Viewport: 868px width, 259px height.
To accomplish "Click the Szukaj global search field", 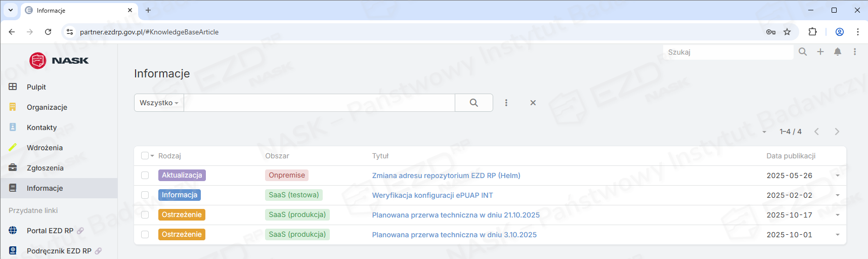I will coord(728,52).
